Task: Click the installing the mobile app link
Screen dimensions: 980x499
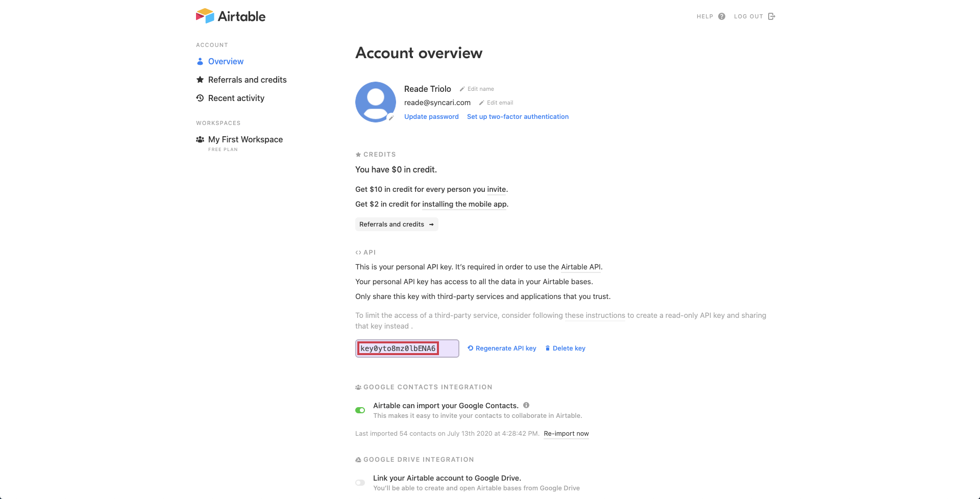Action: click(x=464, y=204)
